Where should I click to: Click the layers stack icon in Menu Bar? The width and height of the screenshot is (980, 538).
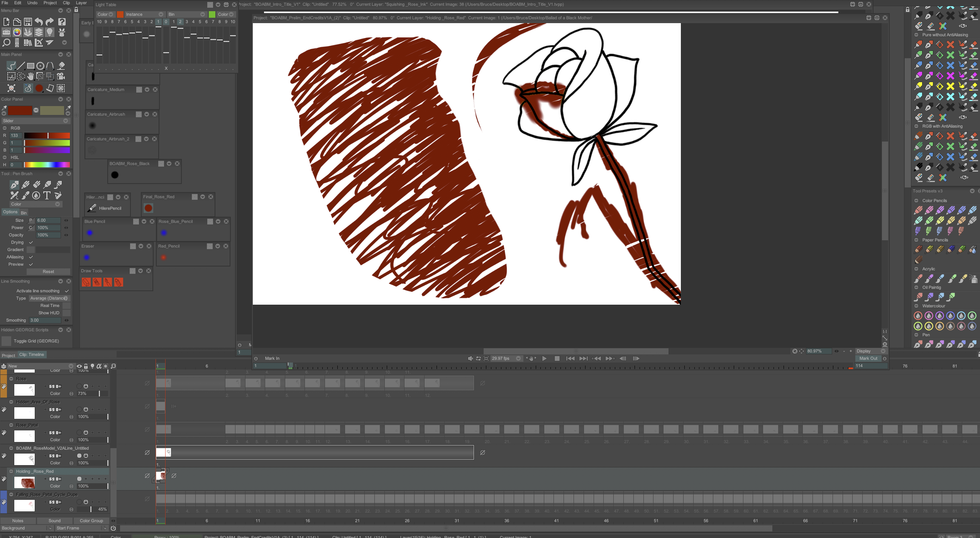point(39,32)
